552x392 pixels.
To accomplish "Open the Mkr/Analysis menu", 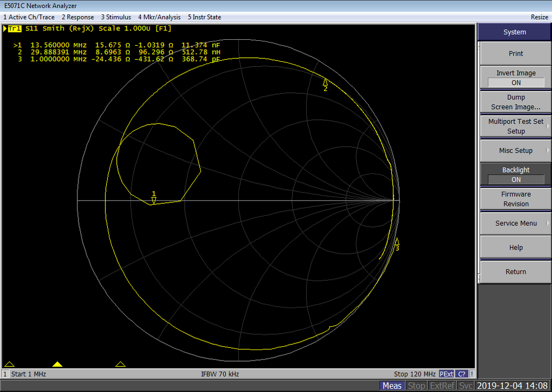I will 159,17.
